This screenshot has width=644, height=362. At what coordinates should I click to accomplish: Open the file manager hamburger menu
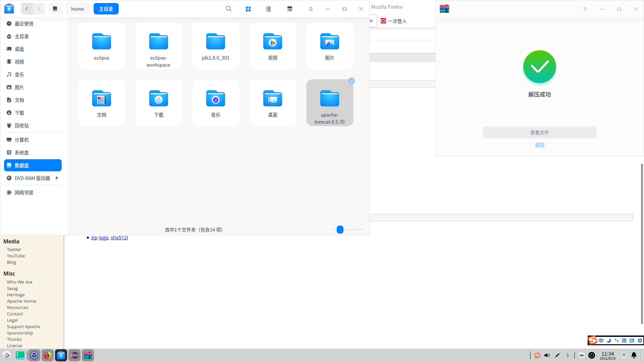coord(311,9)
